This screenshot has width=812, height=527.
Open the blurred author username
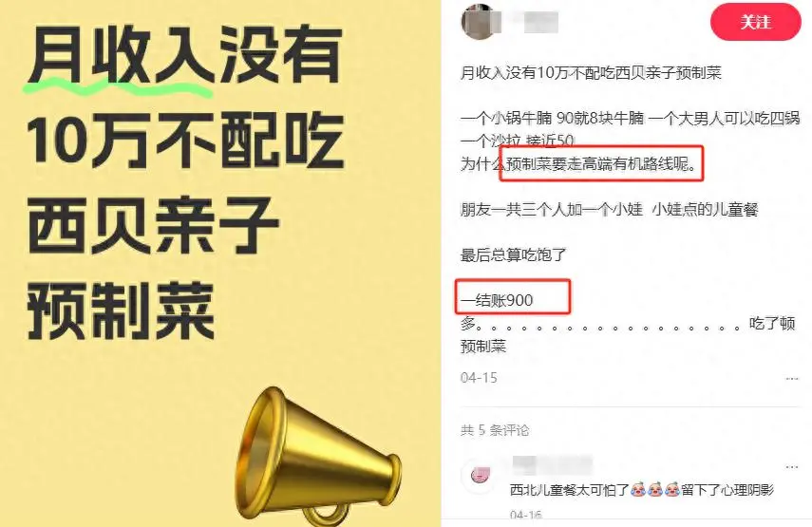coord(536,22)
